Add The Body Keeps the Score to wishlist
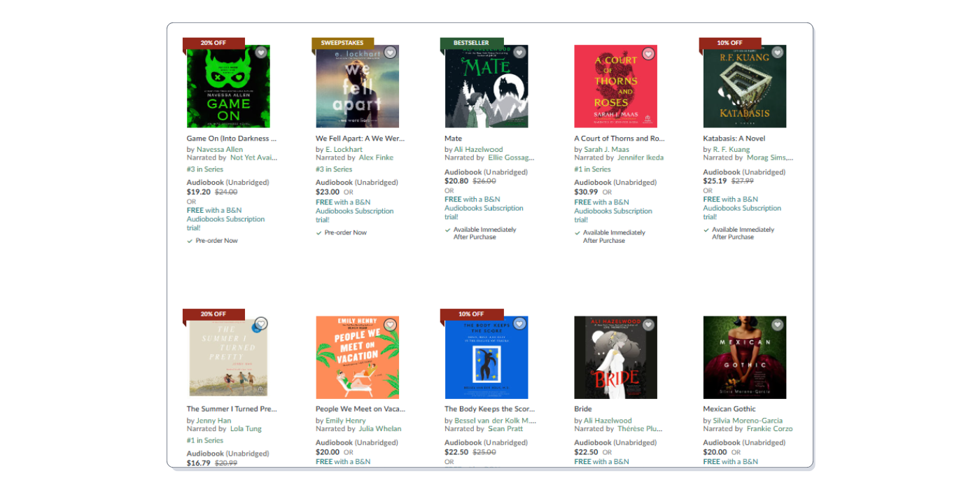Viewport: 980px width, 490px height. [519, 323]
